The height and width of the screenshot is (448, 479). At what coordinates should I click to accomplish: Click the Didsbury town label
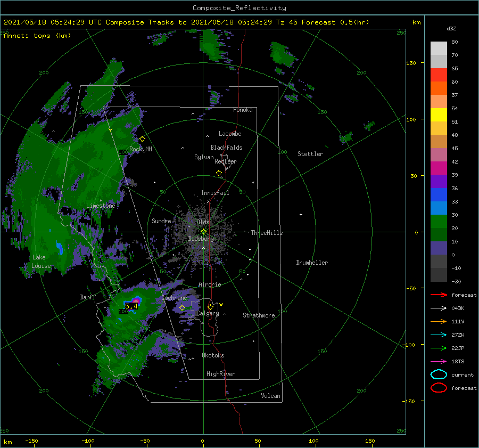tap(201, 239)
